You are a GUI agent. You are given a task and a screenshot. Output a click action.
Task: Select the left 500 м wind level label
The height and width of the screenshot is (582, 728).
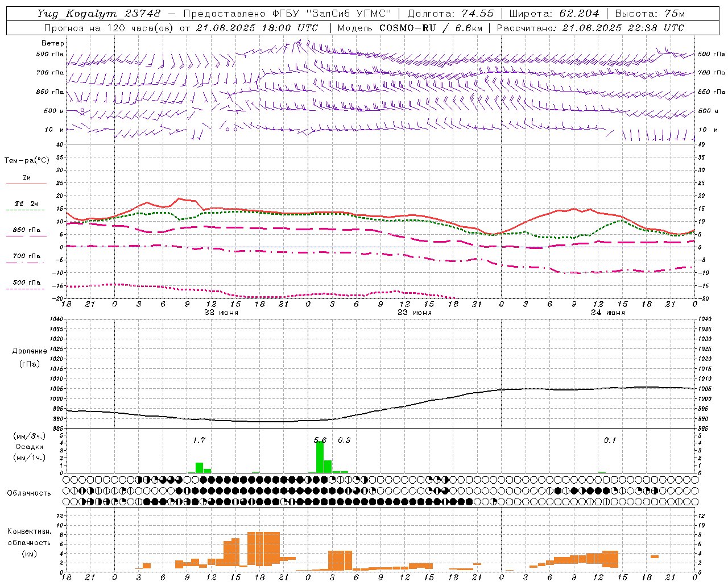click(x=54, y=111)
